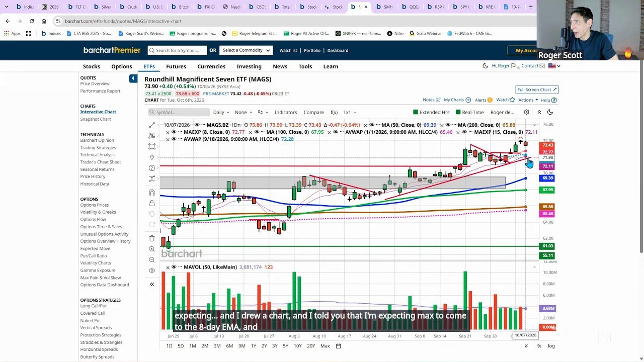Open the chart type bar-style dropdown
This screenshot has height=362, width=644.
click(x=263, y=112)
